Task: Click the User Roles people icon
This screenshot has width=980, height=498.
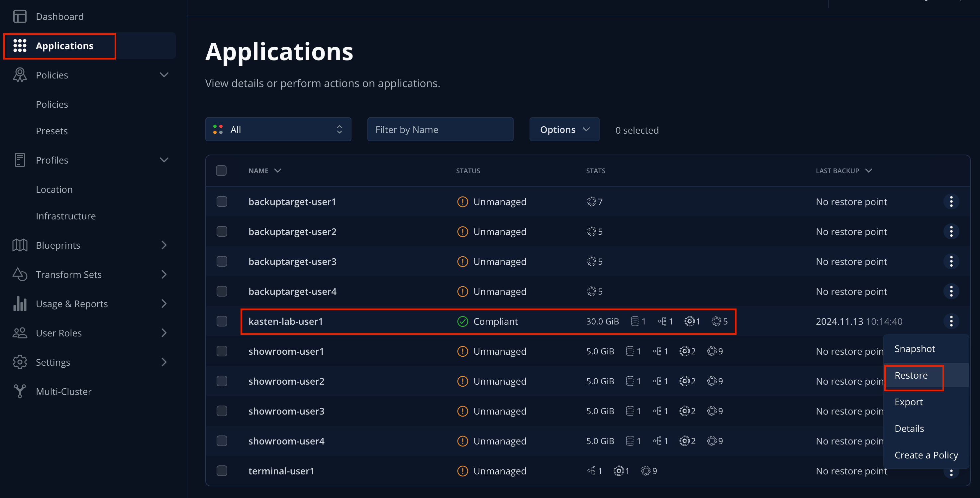Action: tap(20, 333)
